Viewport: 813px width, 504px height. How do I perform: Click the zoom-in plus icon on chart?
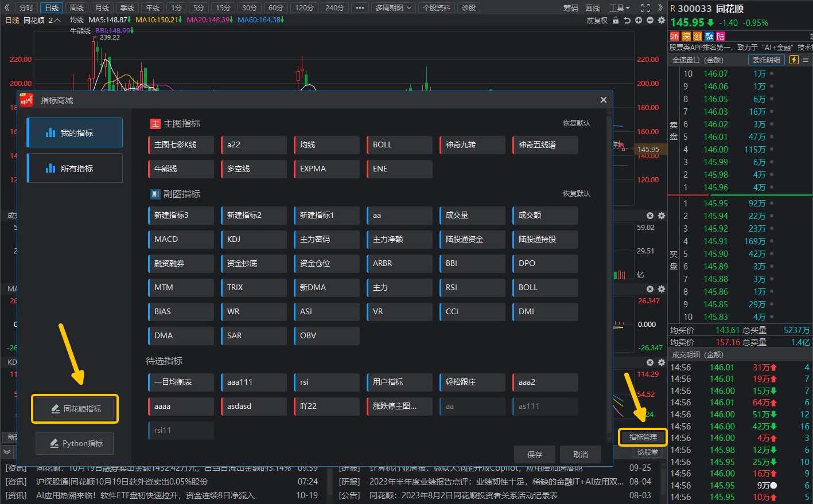coord(639,20)
